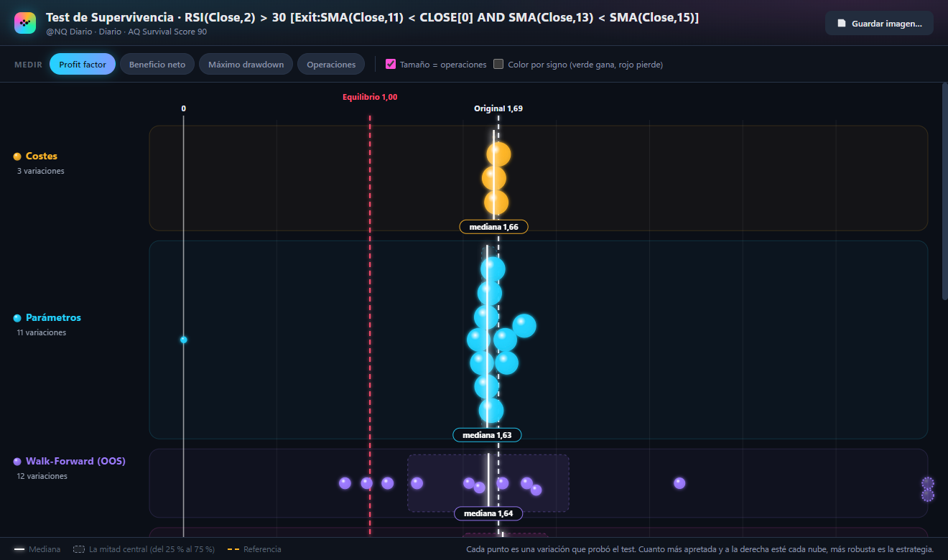The image size is (948, 560).
Task: Click the Parámetros row label
Action: coord(53,317)
